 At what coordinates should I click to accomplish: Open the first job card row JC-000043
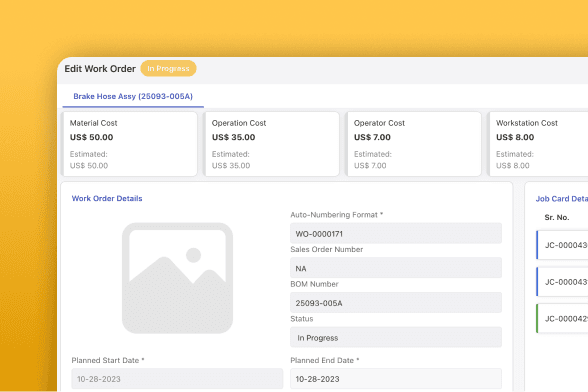point(562,245)
